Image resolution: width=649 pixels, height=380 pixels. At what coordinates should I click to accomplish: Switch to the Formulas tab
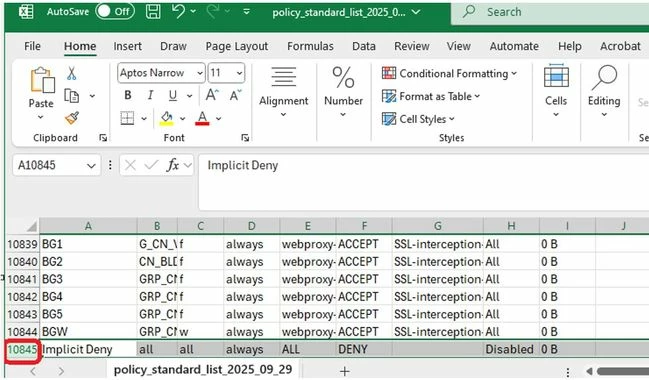[x=310, y=46]
